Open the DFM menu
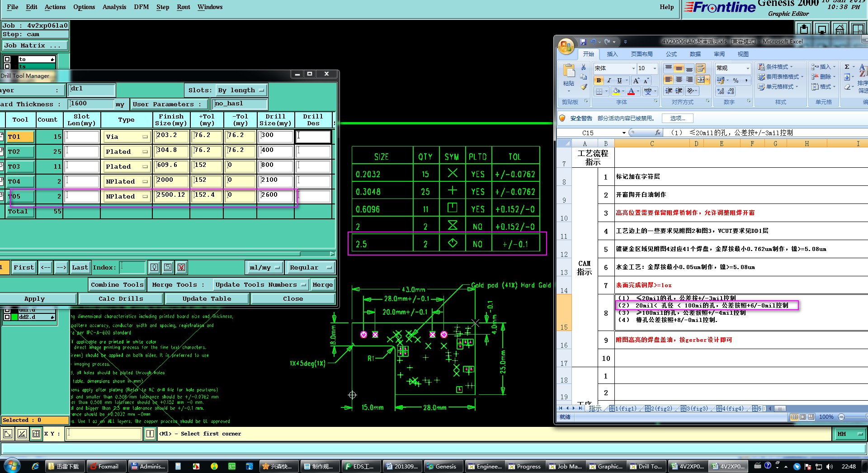Image resolution: width=868 pixels, height=473 pixels. coord(141,7)
